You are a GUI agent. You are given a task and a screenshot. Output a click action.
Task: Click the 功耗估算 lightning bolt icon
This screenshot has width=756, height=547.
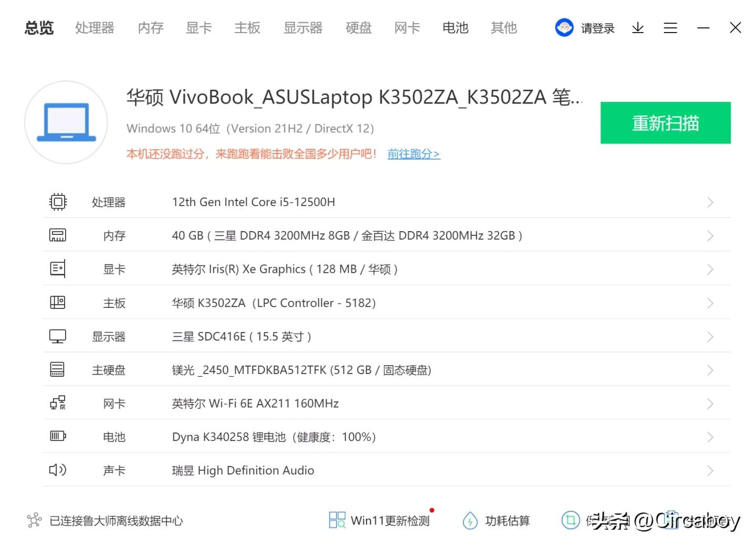click(470, 520)
